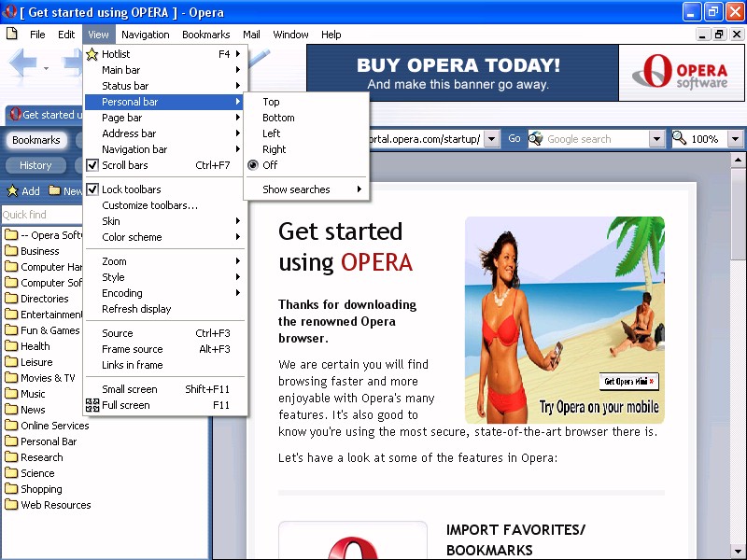The image size is (747, 560).
Task: Click the Bookmarks panel button
Action: pyautogui.click(x=36, y=140)
